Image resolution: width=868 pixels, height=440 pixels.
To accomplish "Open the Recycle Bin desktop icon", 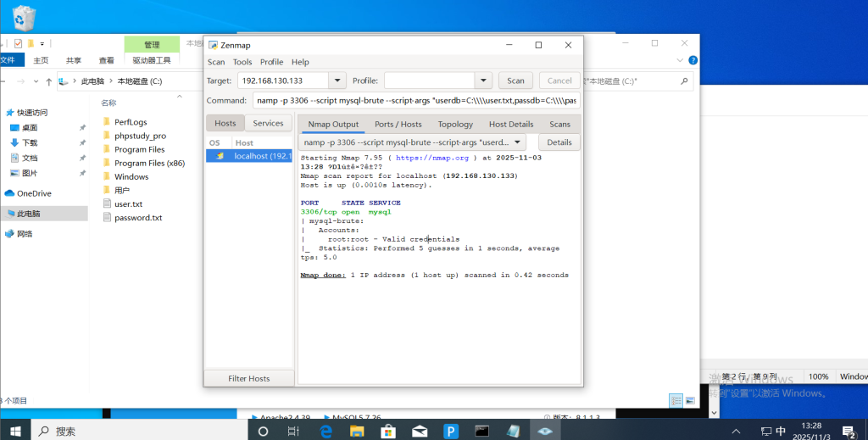I will [x=25, y=17].
